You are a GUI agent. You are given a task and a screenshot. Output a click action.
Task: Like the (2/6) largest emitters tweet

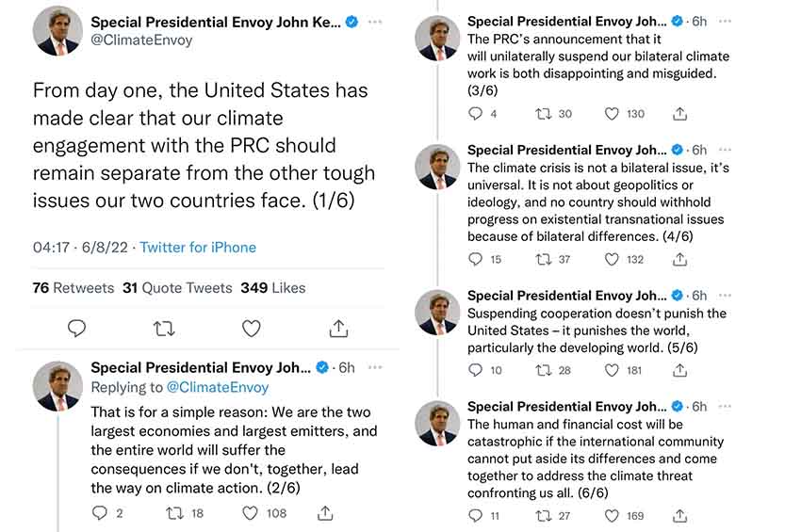coord(251,513)
